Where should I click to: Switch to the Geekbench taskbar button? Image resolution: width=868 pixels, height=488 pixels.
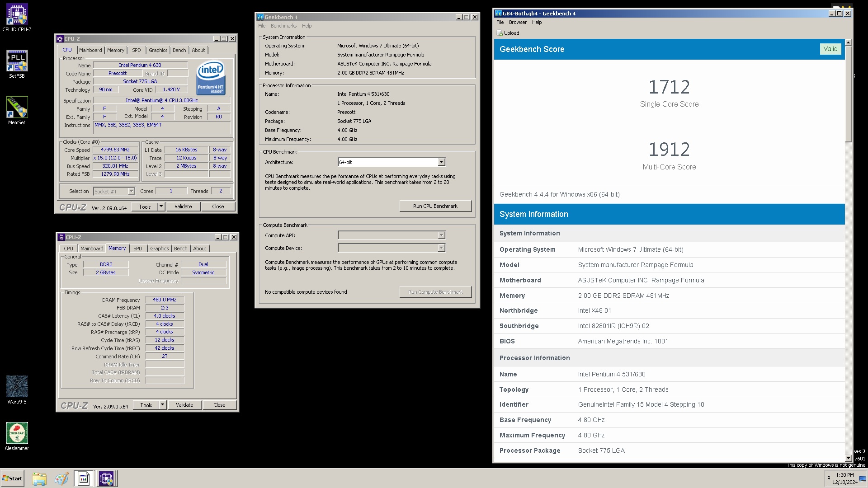(x=84, y=479)
